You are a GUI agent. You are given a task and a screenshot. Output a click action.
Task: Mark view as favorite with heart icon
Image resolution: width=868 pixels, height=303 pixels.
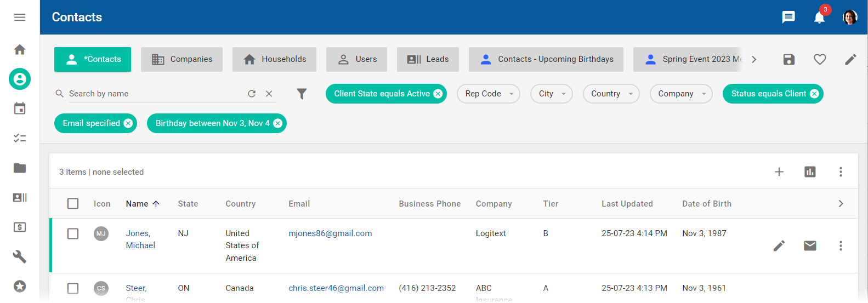820,59
